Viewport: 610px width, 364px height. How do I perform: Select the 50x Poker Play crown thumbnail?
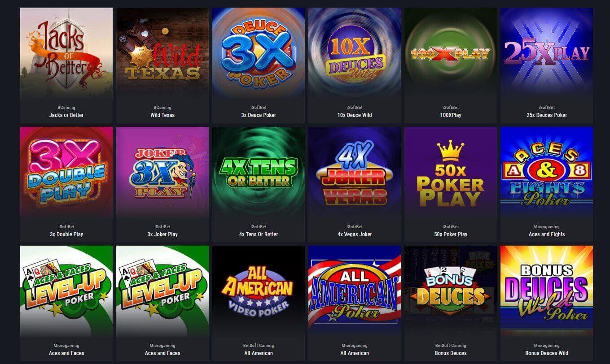[451, 173]
